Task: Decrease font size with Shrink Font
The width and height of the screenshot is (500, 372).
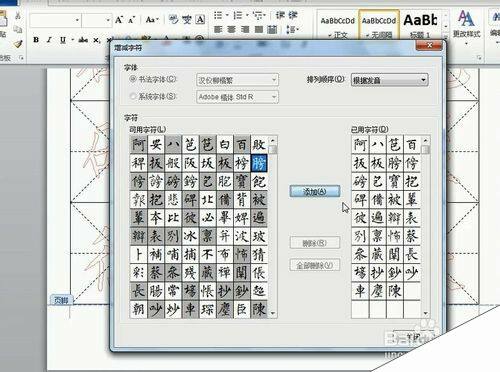Action: pyautogui.click(x=131, y=20)
